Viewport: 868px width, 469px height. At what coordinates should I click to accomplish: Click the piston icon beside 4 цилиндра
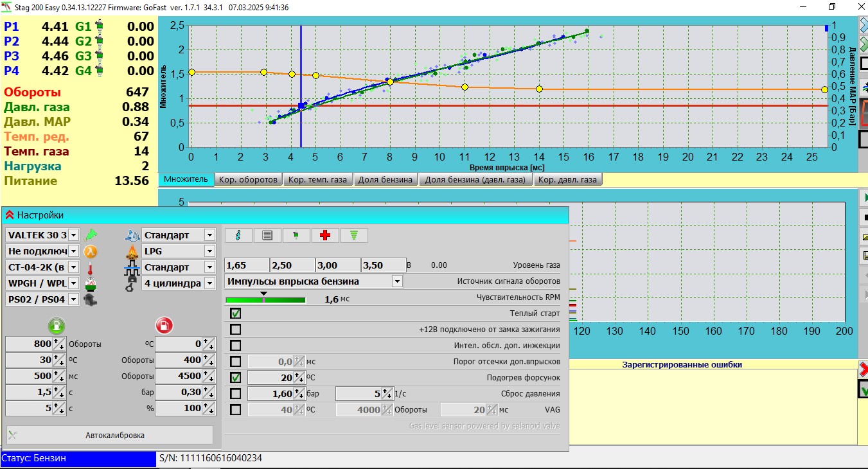coord(130,283)
